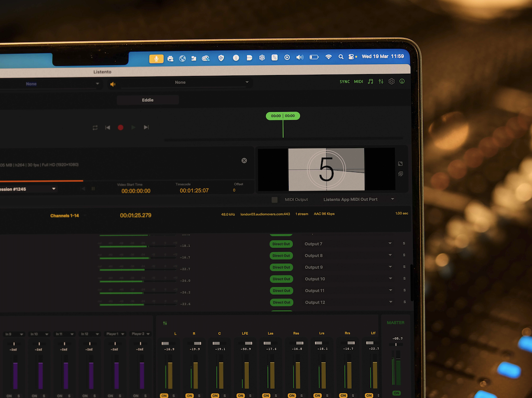Expand the Session #1245 dropdown
Image resolution: width=532 pixels, height=398 pixels.
(x=53, y=189)
